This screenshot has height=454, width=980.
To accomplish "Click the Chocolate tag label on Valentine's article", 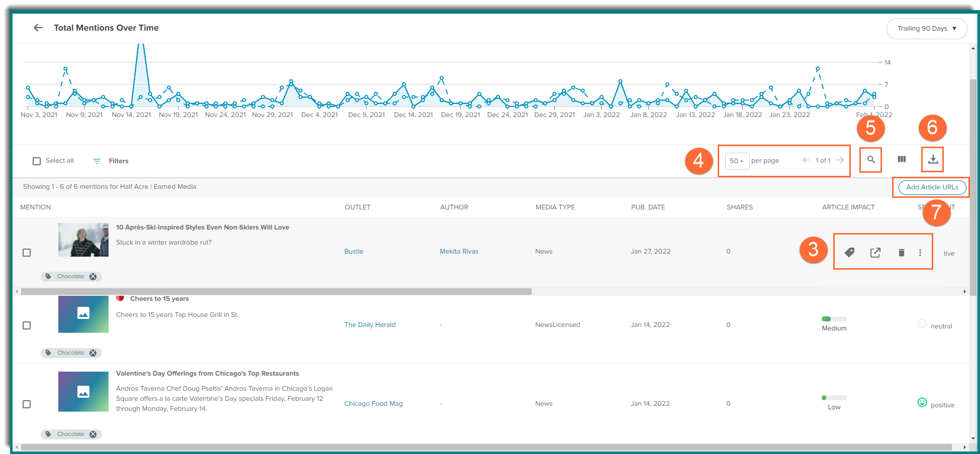I will click(71, 434).
